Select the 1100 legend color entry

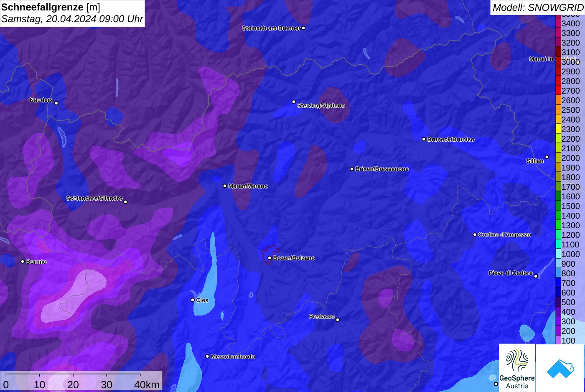click(558, 244)
